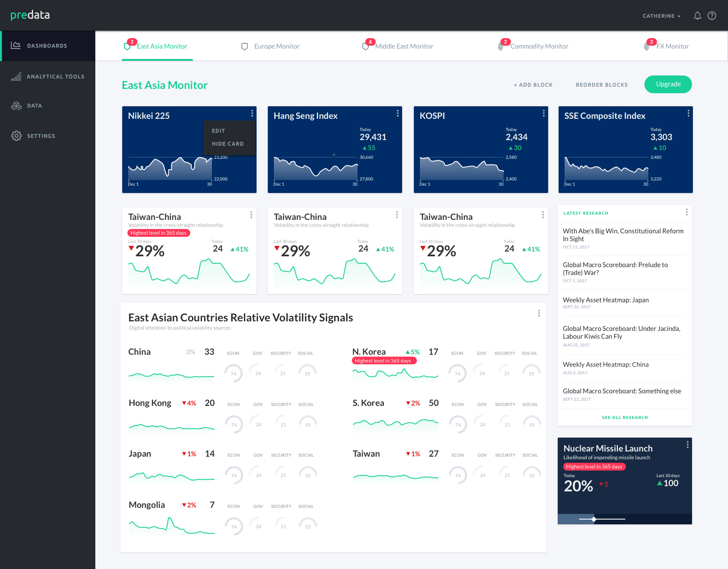Screen dimensions: 728x569
Task: Click the Hang Seng Index chart
Action: coord(315,169)
